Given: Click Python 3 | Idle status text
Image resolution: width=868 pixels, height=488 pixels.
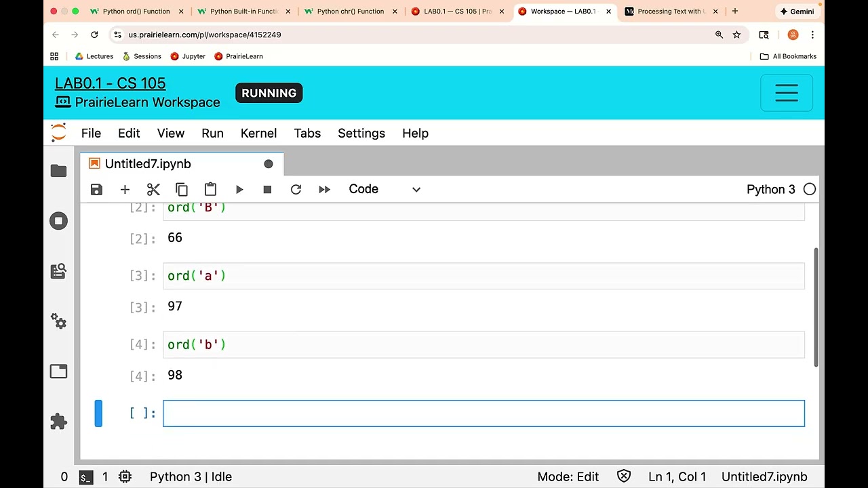Looking at the screenshot, I should (191, 476).
